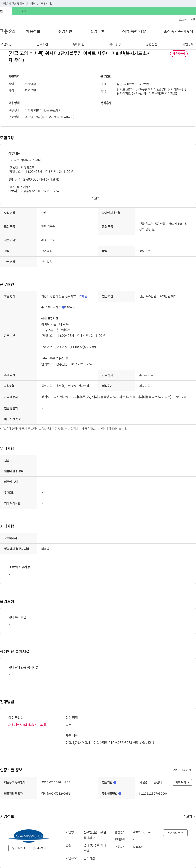
Task: Open 지도 보기 for the work location
Action: tap(182, 397)
